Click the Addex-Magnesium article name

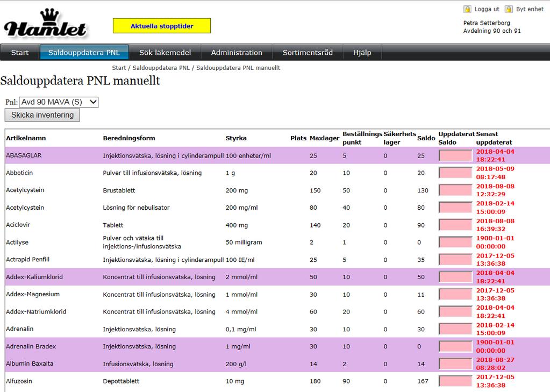coord(33,295)
